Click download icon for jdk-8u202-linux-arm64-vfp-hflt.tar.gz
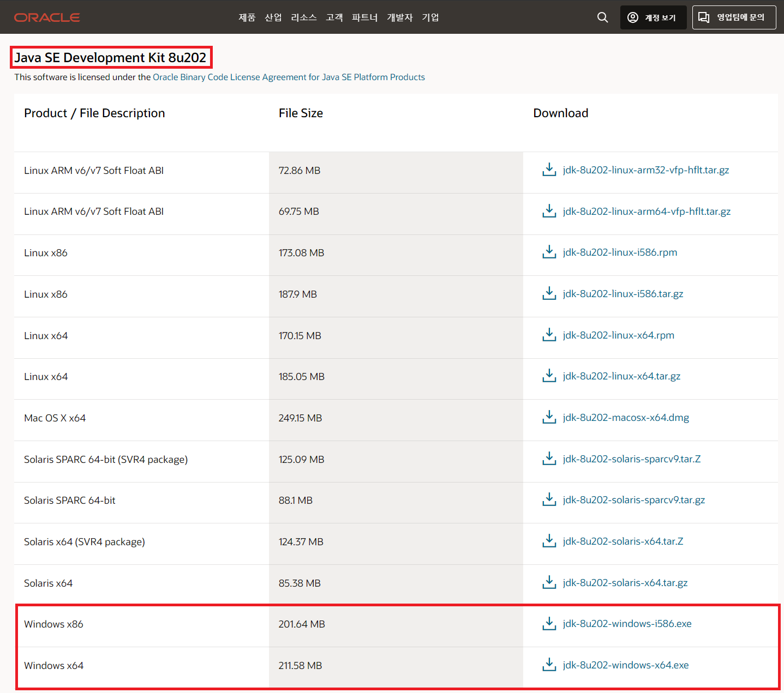 coord(549,211)
